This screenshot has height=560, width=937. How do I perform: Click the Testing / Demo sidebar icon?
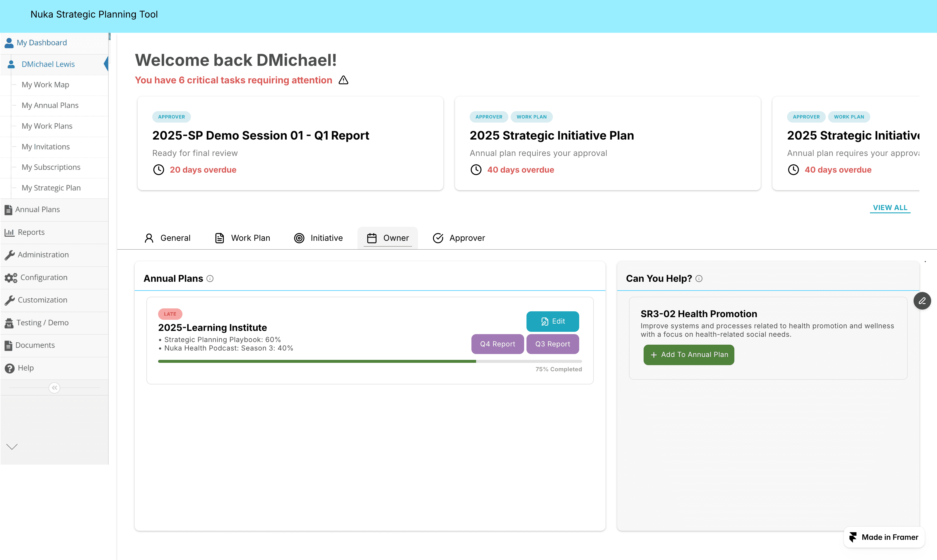9,323
